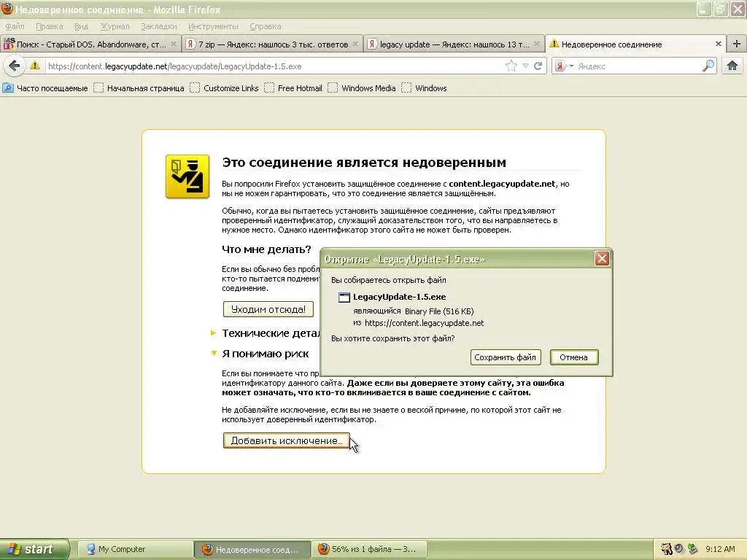Click the 'LegacyUpdate-1.5.exe' file name in dialog
This screenshot has width=747, height=560.
[x=399, y=297]
